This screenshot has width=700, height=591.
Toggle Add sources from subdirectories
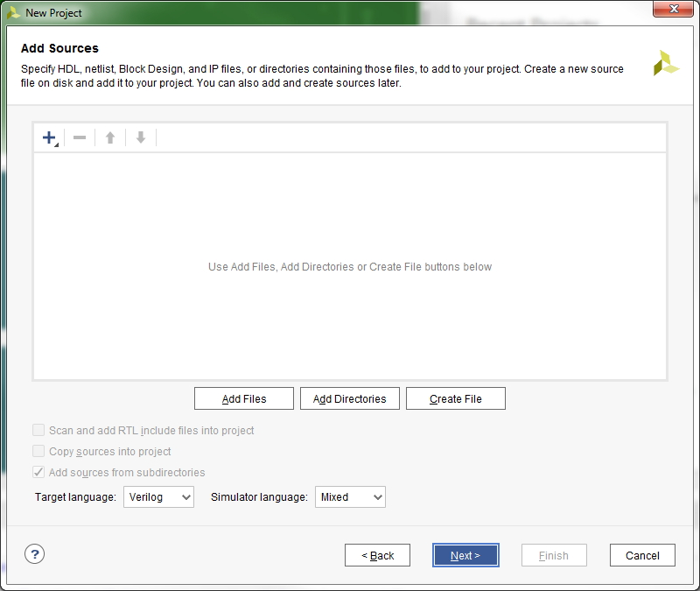click(38, 472)
